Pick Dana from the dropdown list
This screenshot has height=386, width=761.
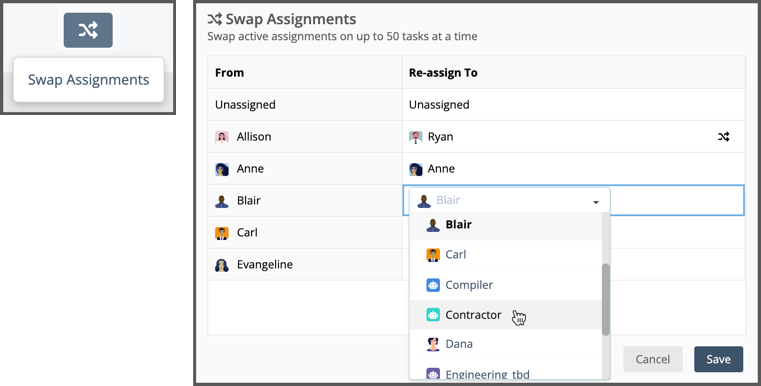tap(506, 344)
